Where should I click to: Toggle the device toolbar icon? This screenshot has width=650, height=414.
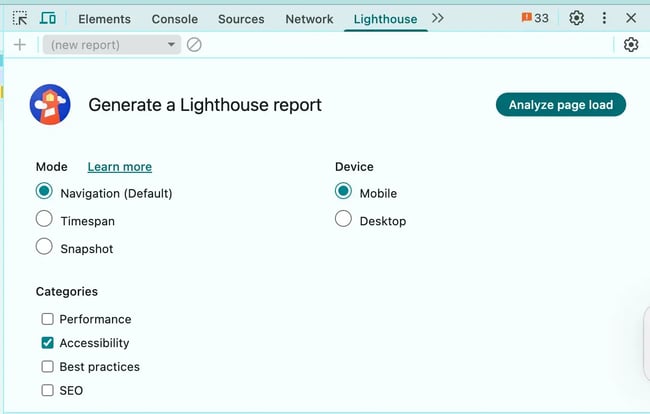point(48,18)
